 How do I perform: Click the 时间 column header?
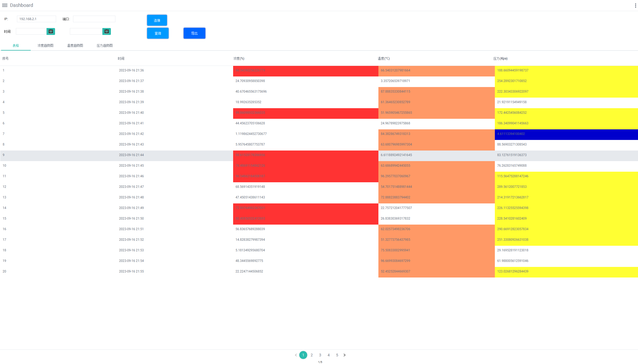pos(121,58)
